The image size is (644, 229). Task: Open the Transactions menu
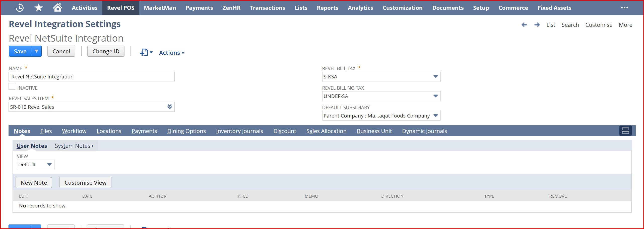point(268,8)
